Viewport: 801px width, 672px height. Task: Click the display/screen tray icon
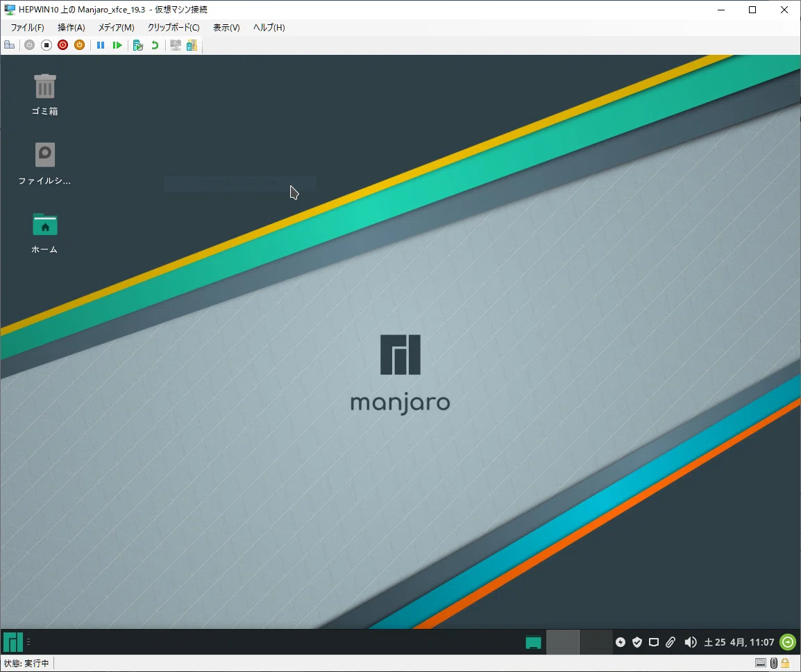(x=654, y=642)
